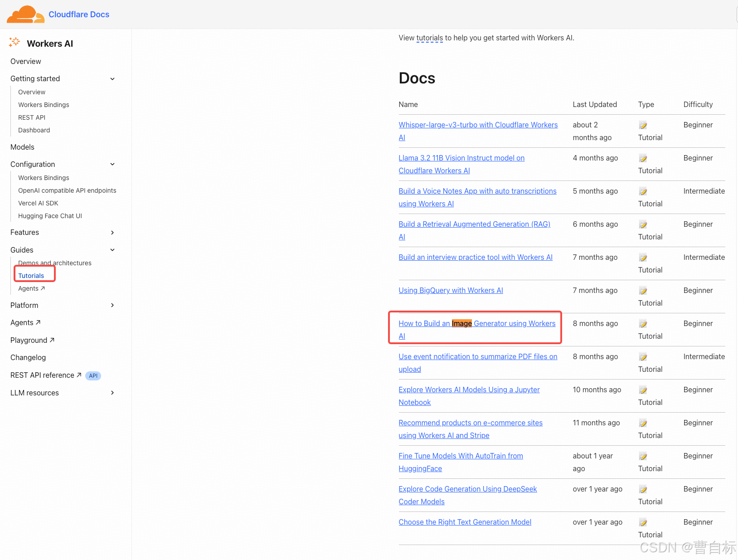Click tutorial note icon in RAG row
The width and height of the screenshot is (738, 560).
point(643,224)
